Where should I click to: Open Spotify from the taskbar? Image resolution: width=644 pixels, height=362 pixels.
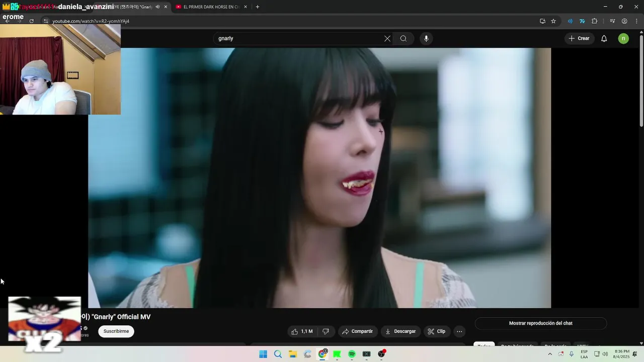tap(352, 354)
